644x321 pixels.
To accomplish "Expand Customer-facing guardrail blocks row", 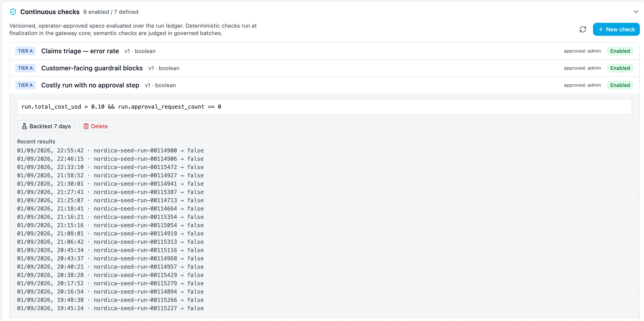I will [324, 68].
